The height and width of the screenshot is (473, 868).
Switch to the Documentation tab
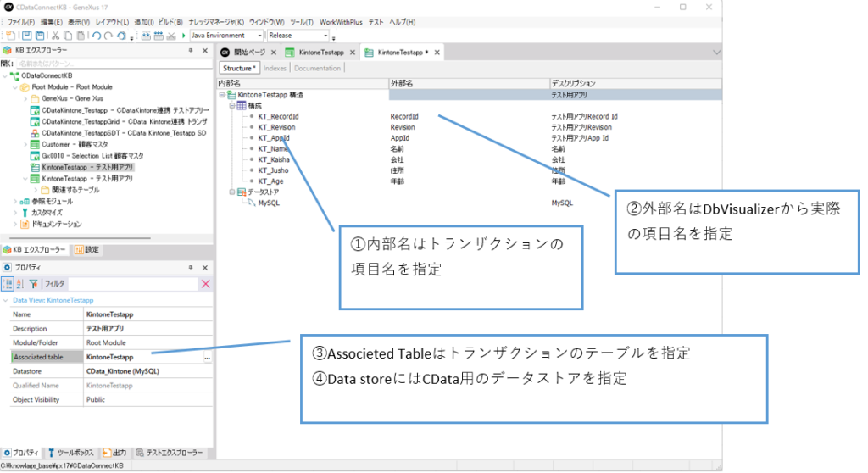point(317,69)
